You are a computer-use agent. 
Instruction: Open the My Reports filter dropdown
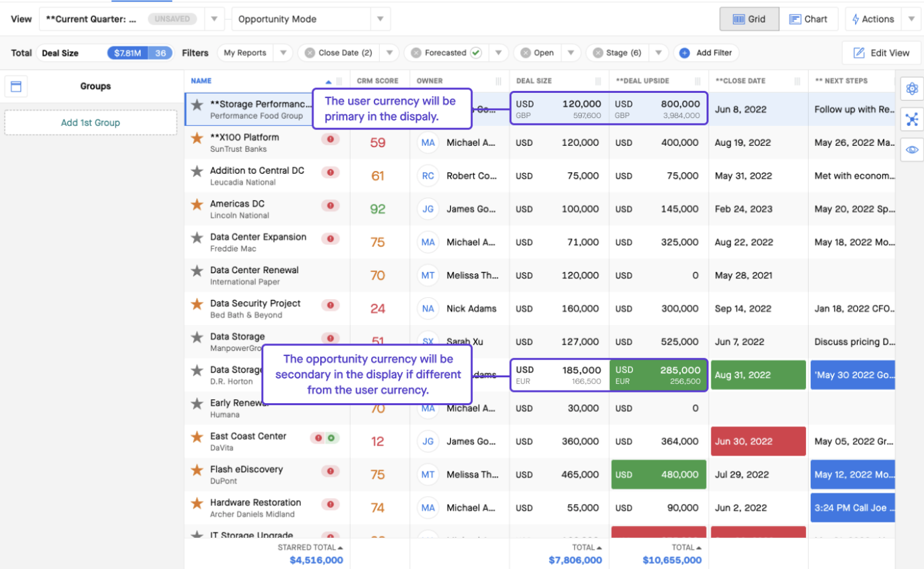(x=282, y=53)
